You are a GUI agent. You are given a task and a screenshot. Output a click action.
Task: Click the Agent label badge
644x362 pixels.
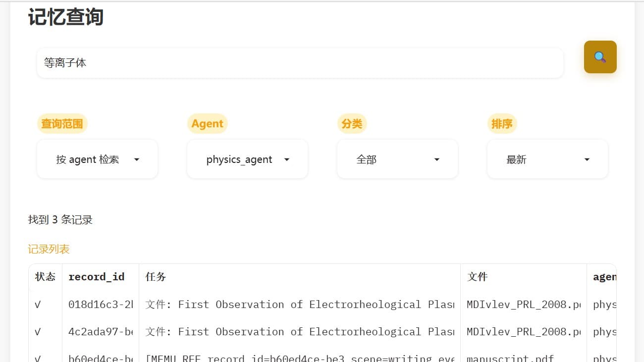coord(207,124)
